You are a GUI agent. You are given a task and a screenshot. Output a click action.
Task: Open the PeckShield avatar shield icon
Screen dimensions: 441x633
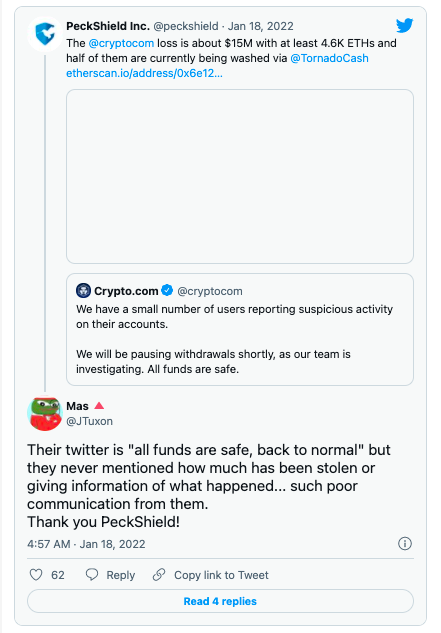[45, 34]
